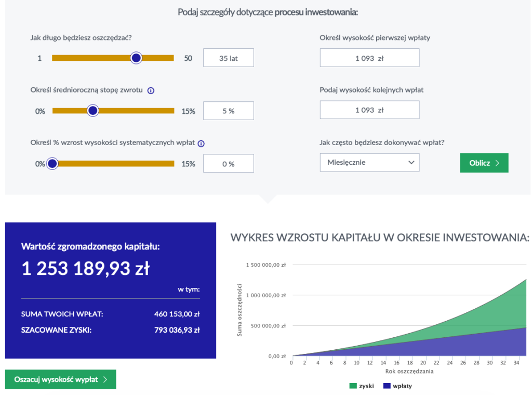Click info icon beside średnioroczną stopę zwrotu
Screen dimensions: 532x395
(151, 90)
